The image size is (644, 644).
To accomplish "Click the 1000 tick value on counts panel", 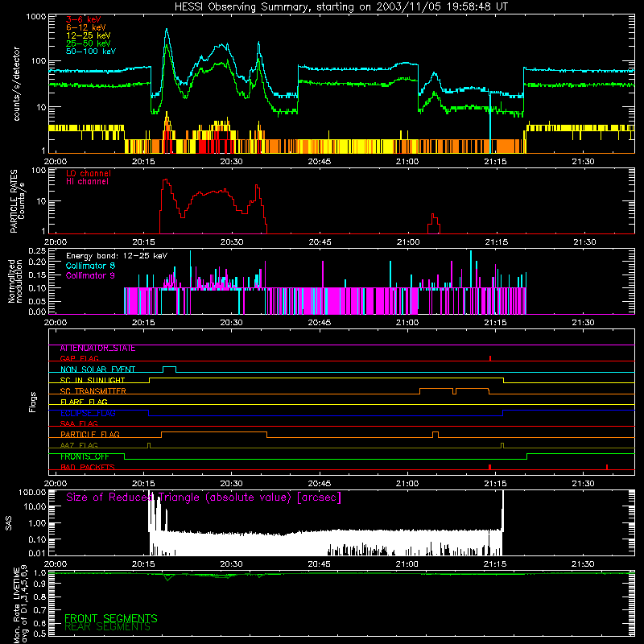I will coord(36,17).
